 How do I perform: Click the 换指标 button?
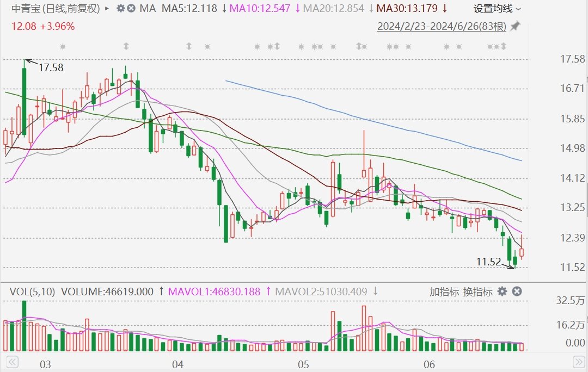[478, 292]
